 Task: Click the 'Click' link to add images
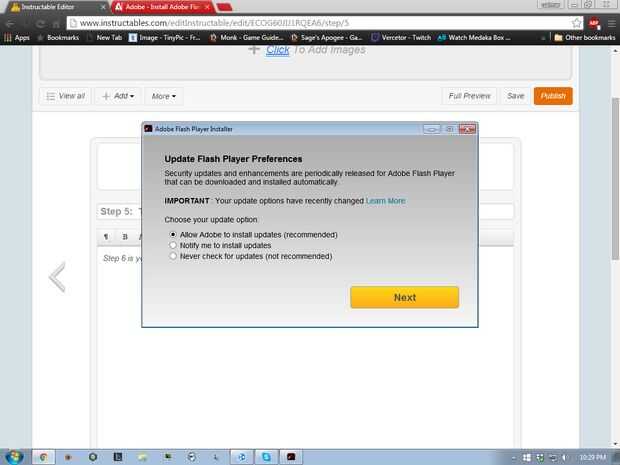tap(278, 50)
